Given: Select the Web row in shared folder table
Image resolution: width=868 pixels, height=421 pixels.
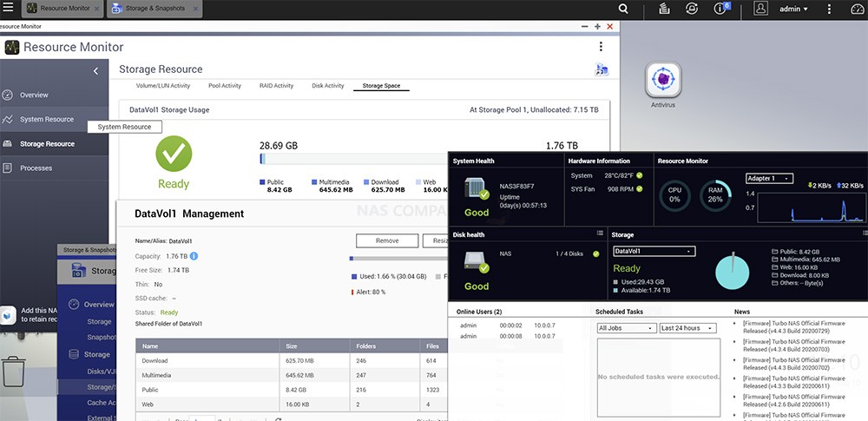Looking at the screenshot, I should (x=292, y=405).
